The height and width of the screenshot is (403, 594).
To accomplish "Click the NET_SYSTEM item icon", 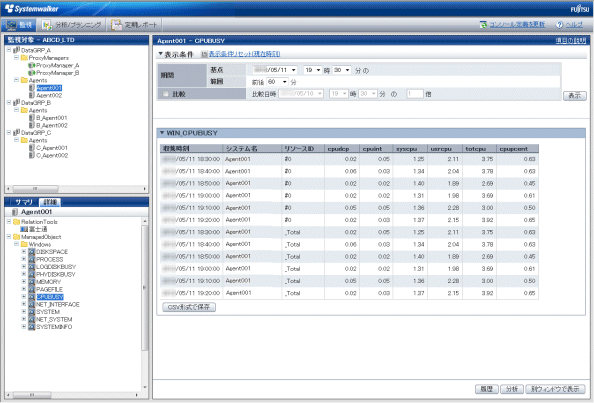I will coord(32,319).
